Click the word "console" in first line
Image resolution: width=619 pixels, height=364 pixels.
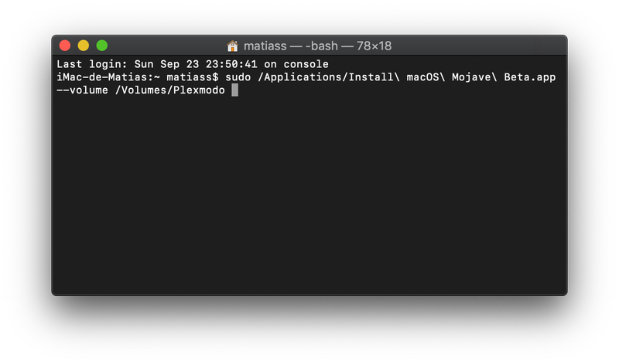(306, 64)
